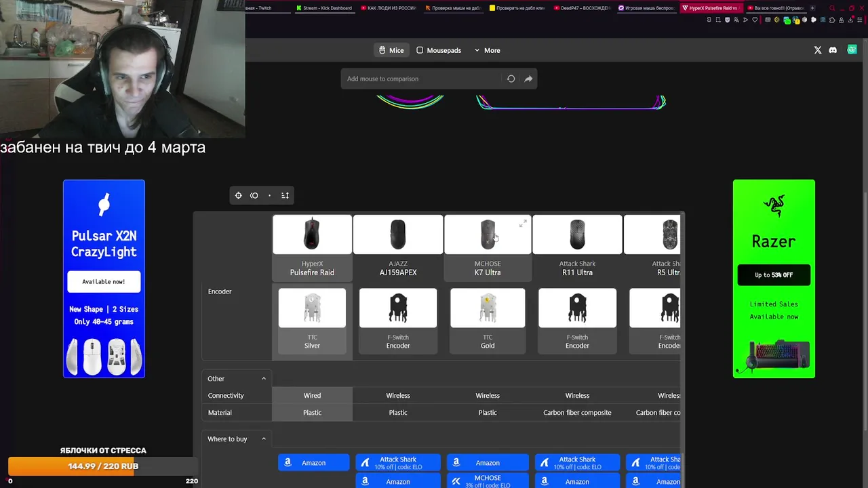Click MCHOSE 3% off store button
The image size is (868, 488).
(488, 481)
